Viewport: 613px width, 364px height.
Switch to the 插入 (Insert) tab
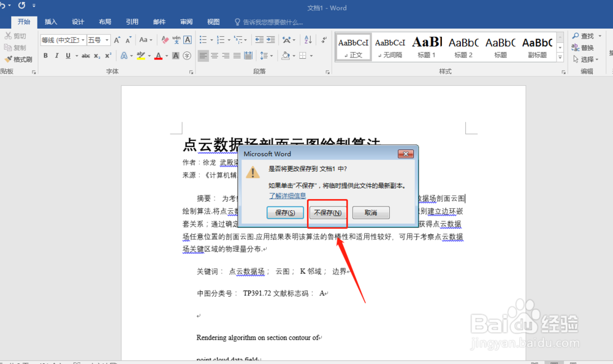51,22
